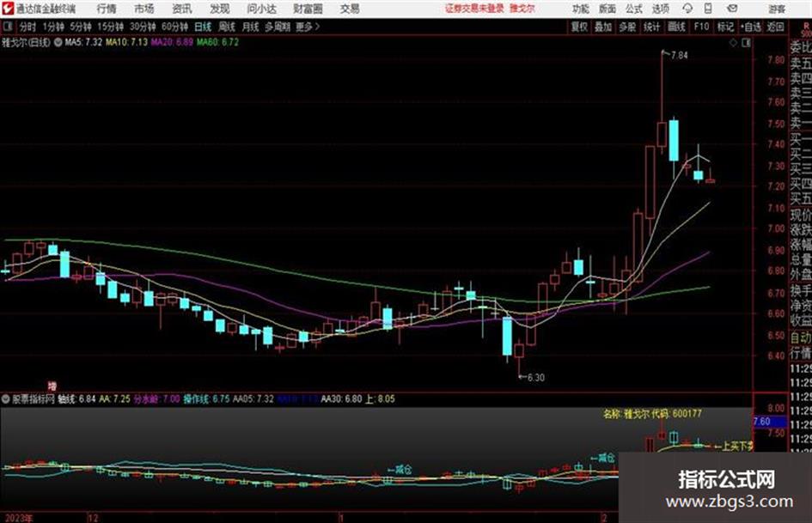Click the round settings icon beside 股票指标网
Screen dimensions: 812x523
(6, 398)
